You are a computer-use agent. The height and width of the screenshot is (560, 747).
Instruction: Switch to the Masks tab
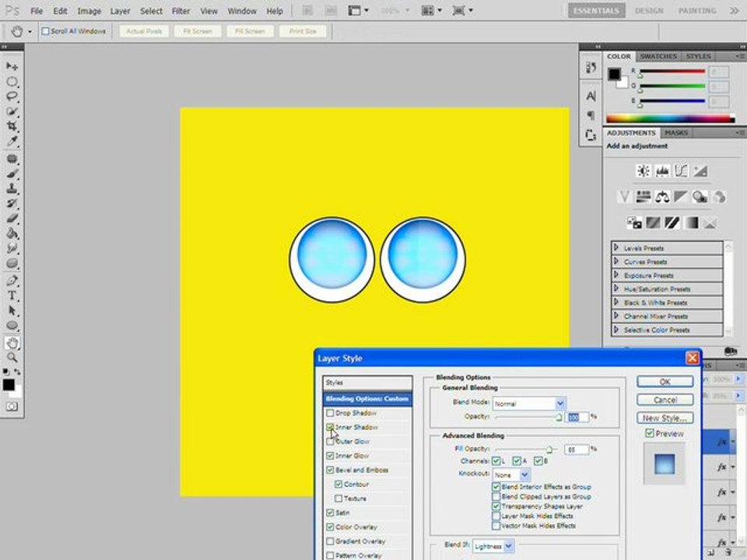pos(676,133)
